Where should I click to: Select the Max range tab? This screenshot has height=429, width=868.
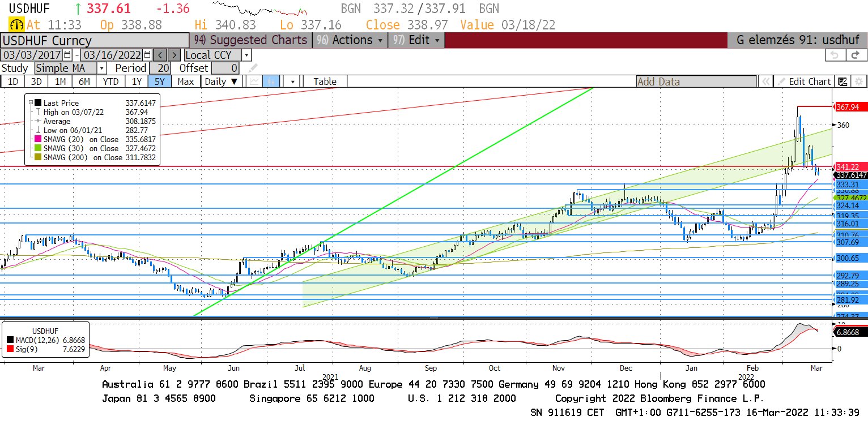(185, 81)
